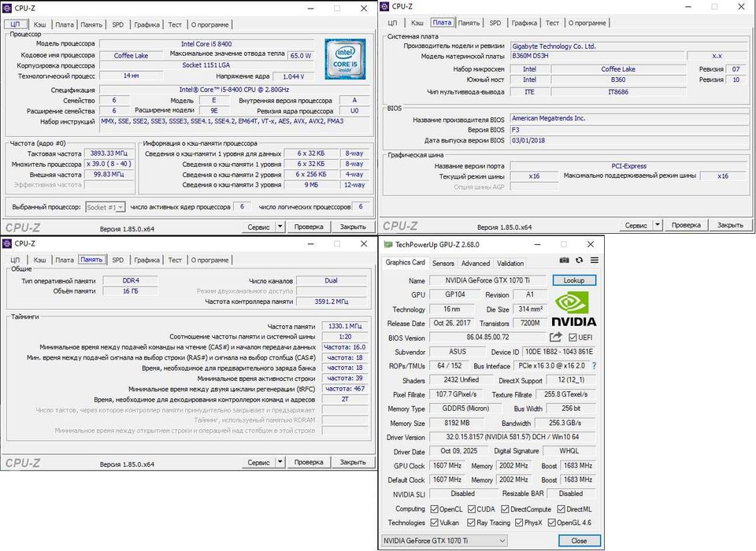Viewport: 756px width, 551px height.
Task: Click the title bar app icon of the CPU-Z Память window
Action: [x=7, y=243]
